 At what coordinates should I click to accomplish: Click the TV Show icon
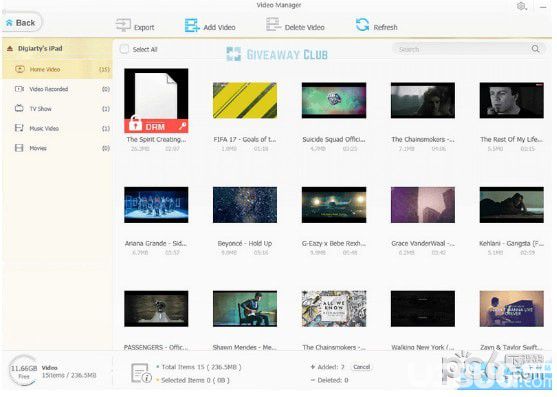point(19,108)
